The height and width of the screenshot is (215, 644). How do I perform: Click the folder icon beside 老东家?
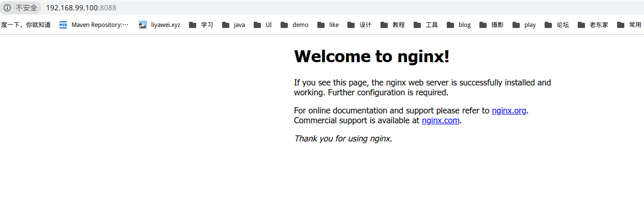coord(581,24)
